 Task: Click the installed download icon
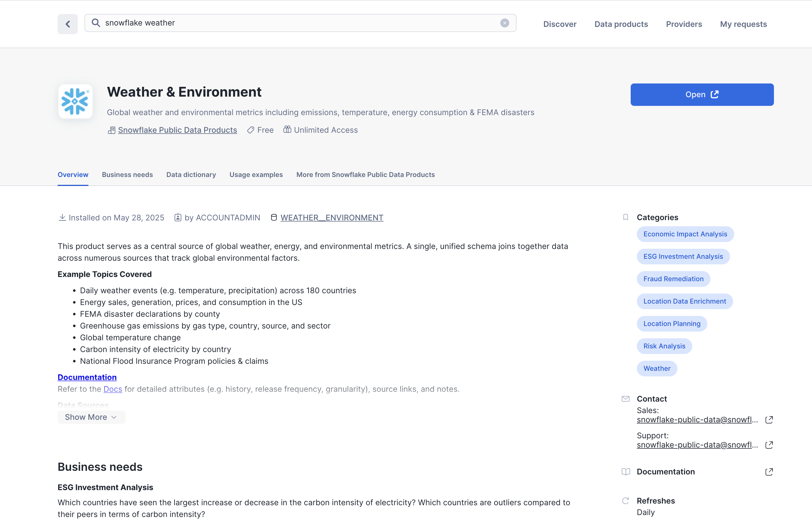pos(62,218)
